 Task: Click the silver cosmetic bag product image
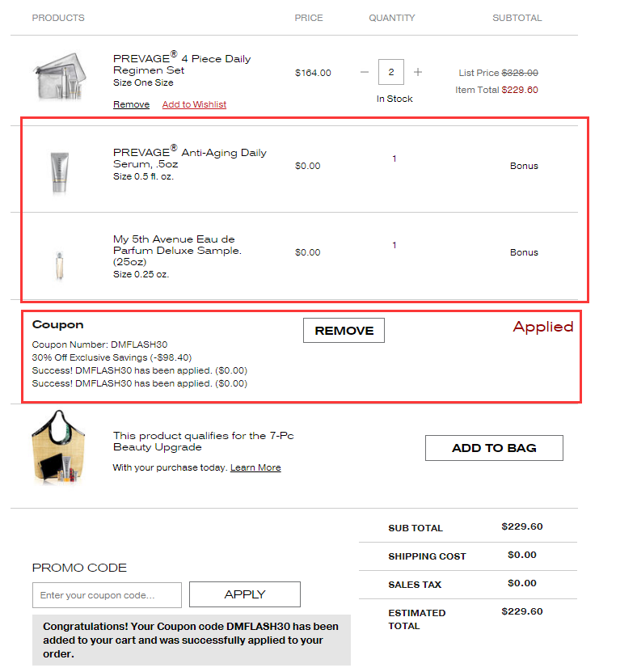pyautogui.click(x=61, y=76)
